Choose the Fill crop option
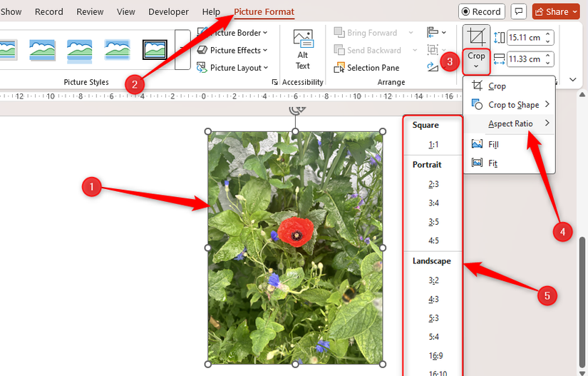This screenshot has width=588, height=376. pos(510,144)
